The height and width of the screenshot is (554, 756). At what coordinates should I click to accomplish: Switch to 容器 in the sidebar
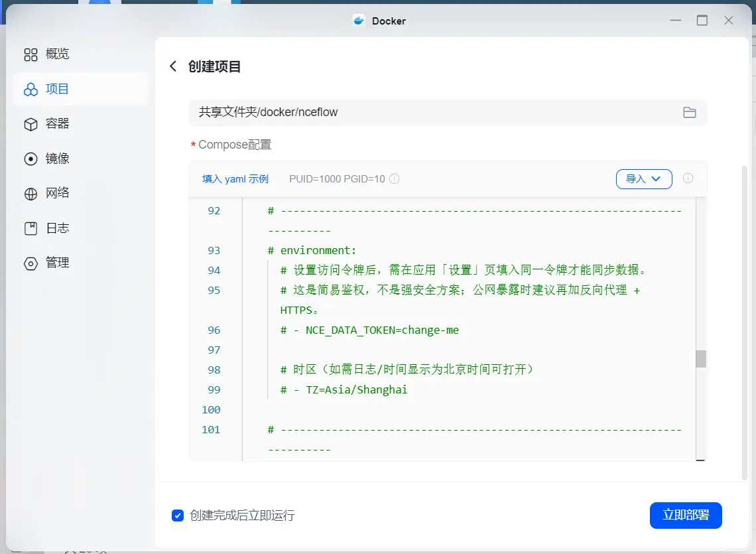80,123
